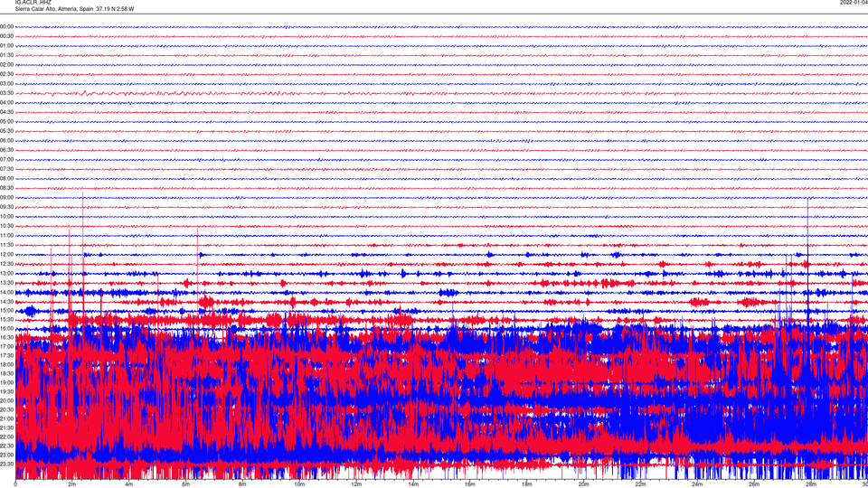Select the 21:00 trace time label
This screenshot has height=488, width=868.
coord(6,418)
